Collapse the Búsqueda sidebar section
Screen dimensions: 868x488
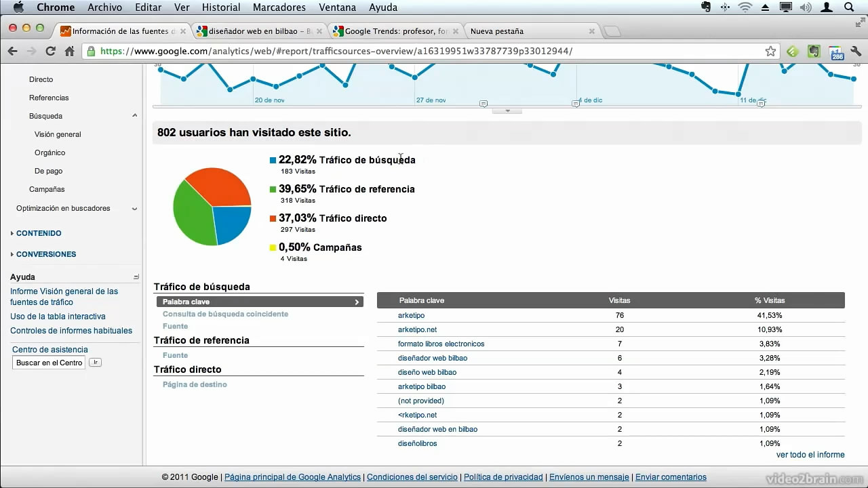(134, 116)
